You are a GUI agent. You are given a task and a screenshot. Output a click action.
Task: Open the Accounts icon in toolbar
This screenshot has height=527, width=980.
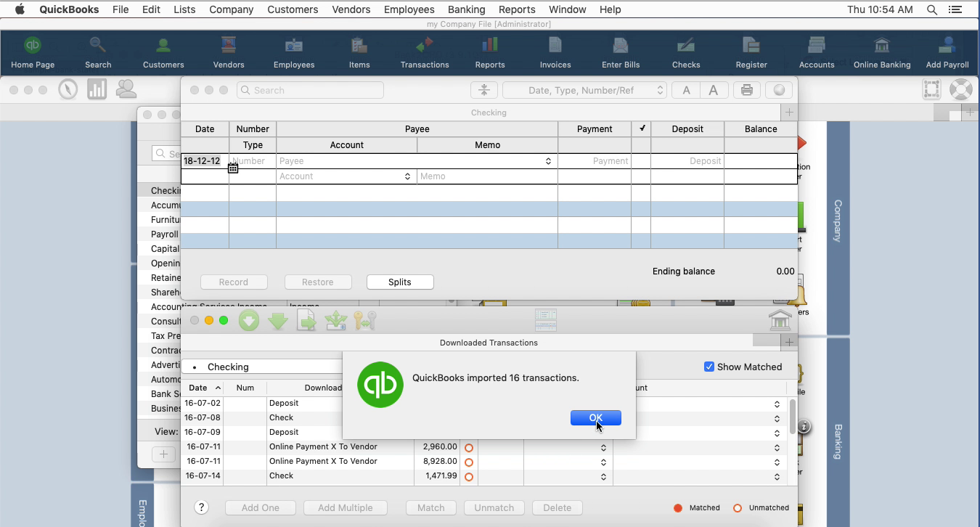tap(817, 52)
